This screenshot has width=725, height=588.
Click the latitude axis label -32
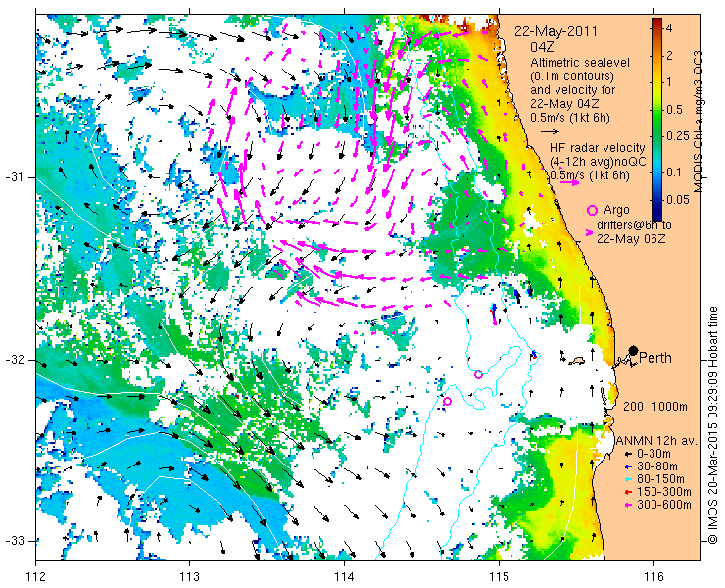[15, 360]
